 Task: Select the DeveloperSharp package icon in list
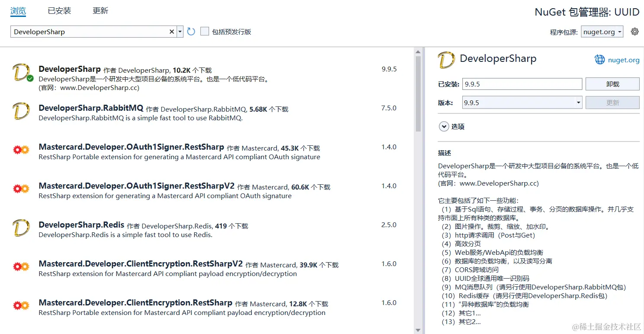click(x=21, y=72)
